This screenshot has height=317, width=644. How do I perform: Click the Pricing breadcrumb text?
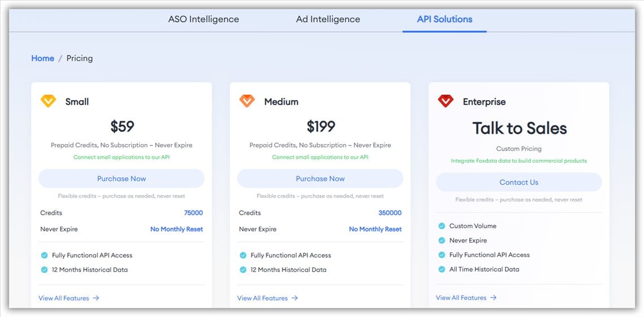80,58
